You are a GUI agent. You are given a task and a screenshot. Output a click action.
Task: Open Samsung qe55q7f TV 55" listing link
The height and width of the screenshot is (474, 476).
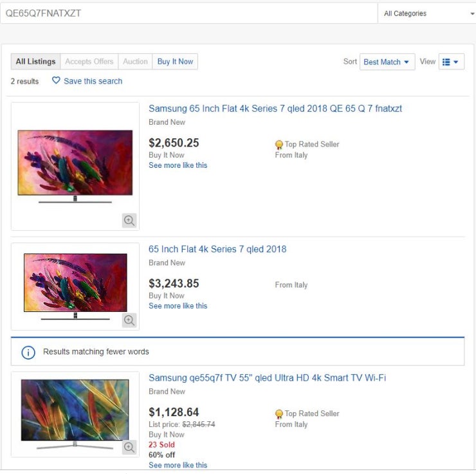267,378
